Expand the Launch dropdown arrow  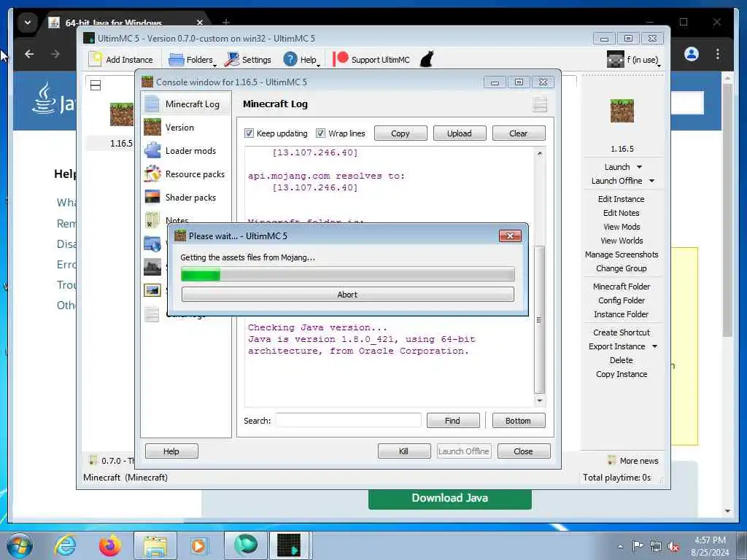point(639,167)
